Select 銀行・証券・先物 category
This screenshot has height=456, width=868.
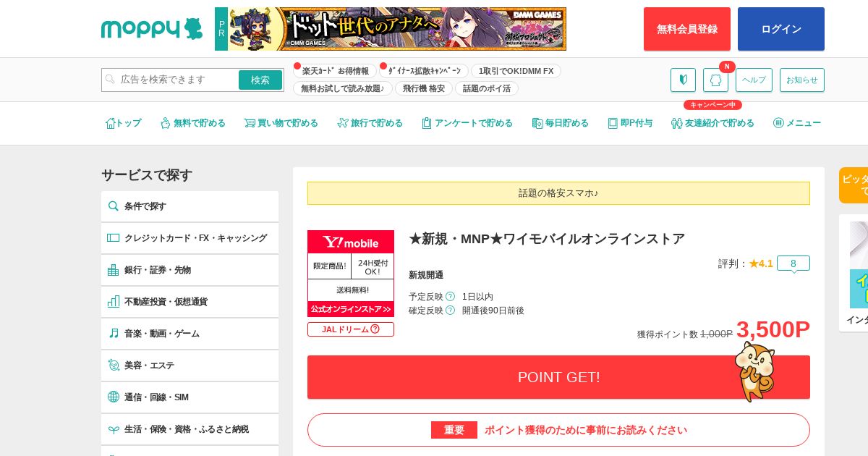[x=190, y=270]
